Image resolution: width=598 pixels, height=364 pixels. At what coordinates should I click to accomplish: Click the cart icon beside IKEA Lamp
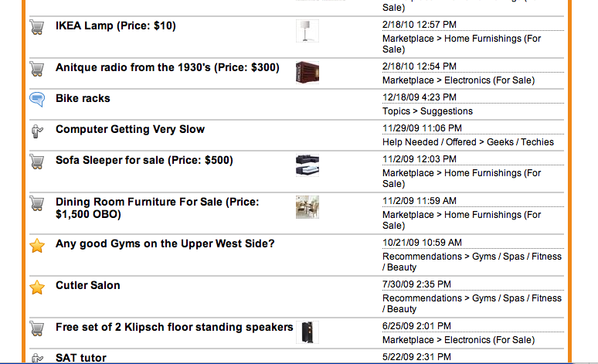(x=36, y=27)
